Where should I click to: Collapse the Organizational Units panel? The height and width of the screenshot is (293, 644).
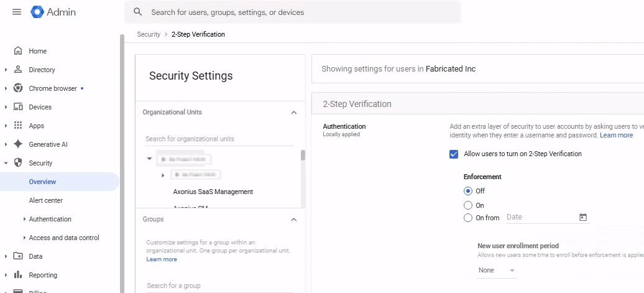click(293, 113)
